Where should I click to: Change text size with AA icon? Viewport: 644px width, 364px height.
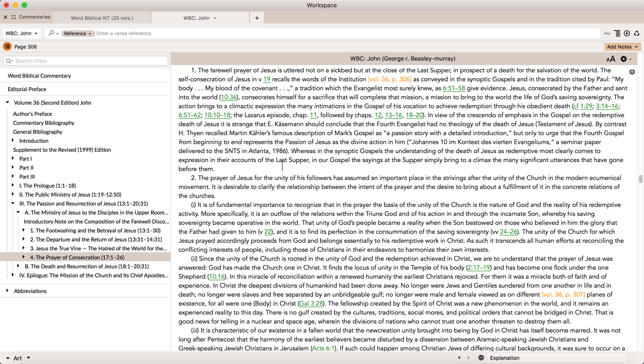tap(610, 59)
